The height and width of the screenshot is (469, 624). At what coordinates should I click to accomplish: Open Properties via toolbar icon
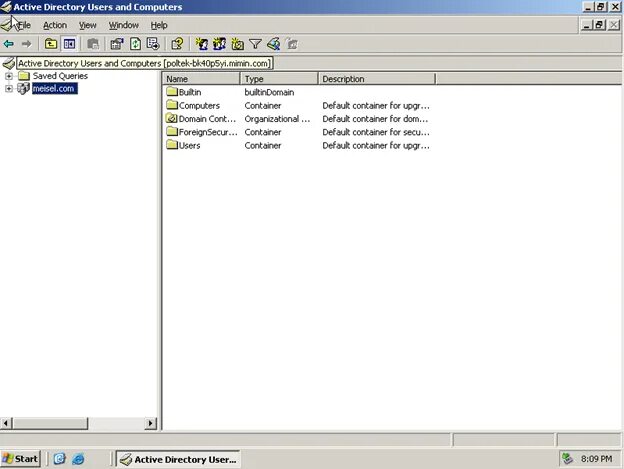pos(117,44)
